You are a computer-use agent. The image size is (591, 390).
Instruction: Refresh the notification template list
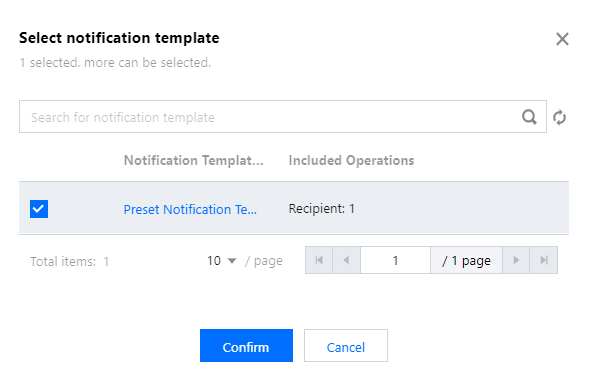point(559,117)
